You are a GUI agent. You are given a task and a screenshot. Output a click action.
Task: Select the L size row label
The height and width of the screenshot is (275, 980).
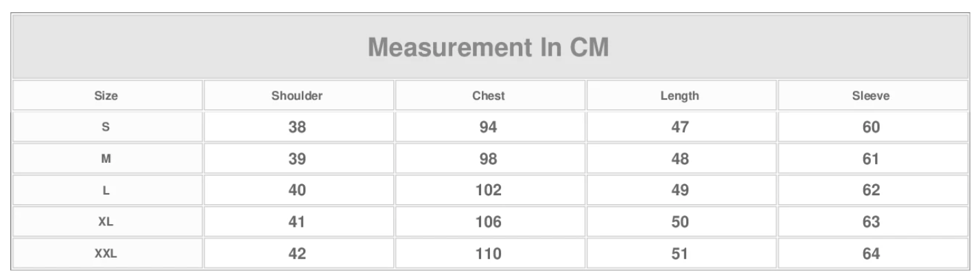(x=106, y=191)
